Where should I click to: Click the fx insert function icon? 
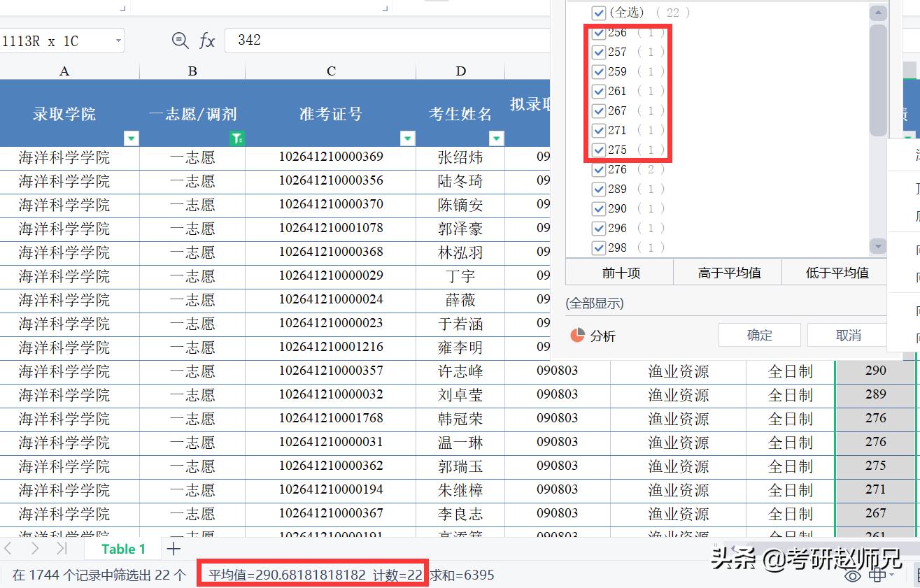click(206, 41)
